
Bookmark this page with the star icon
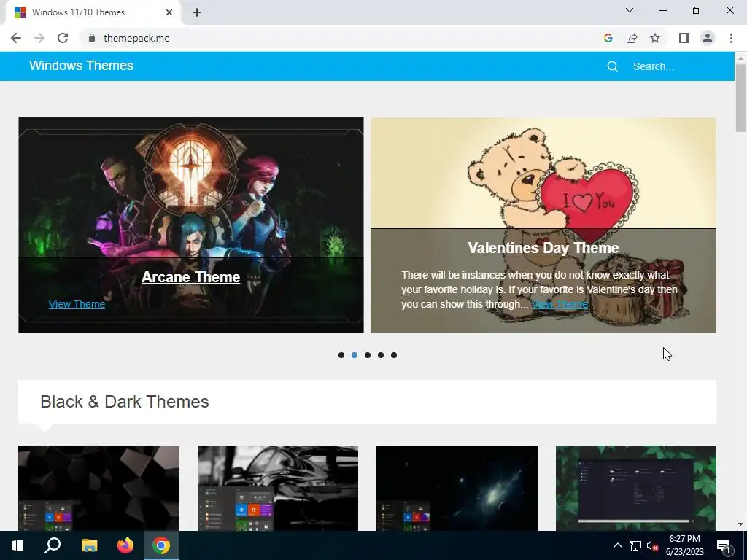click(655, 38)
